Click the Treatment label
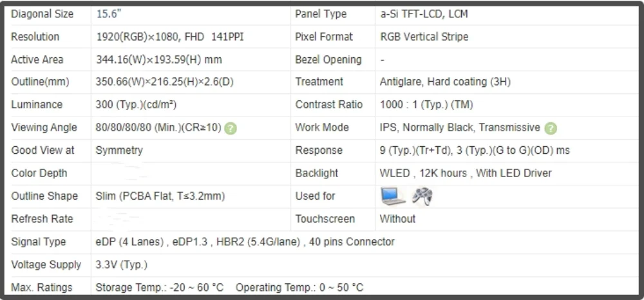The height and width of the screenshot is (300, 644). tap(319, 82)
